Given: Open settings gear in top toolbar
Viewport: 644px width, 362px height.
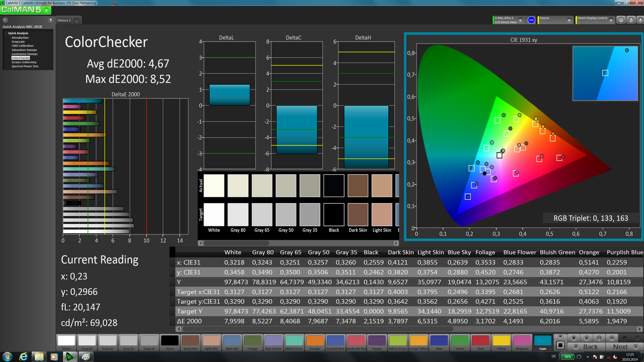Looking at the screenshot, I should pyautogui.click(x=621, y=20).
